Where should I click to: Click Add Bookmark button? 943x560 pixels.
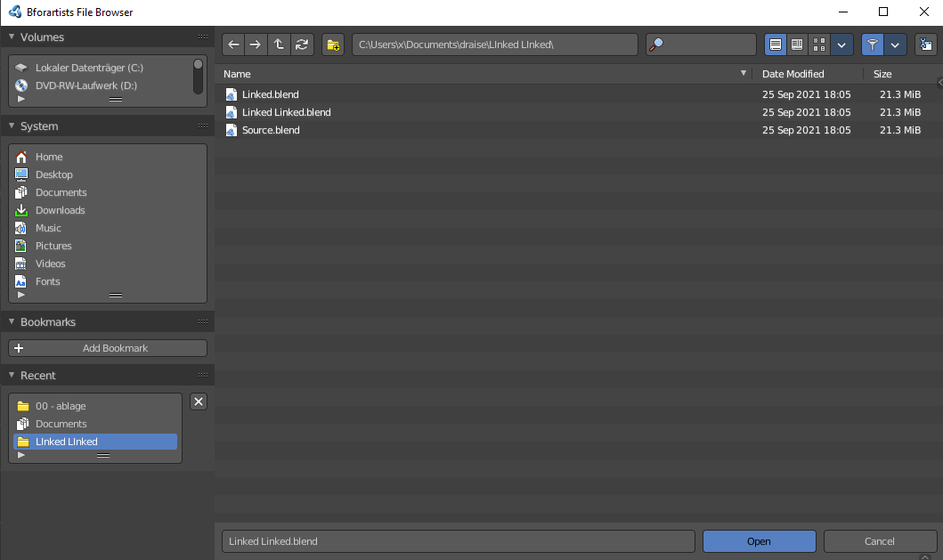coord(108,348)
